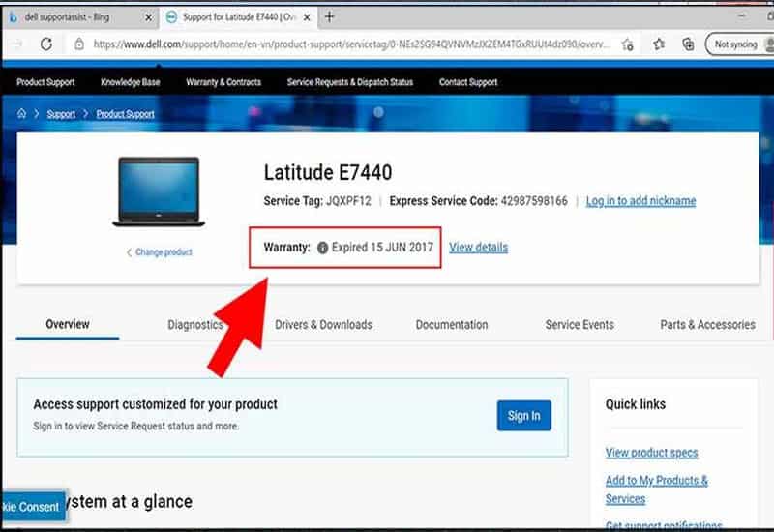The image size is (774, 532).
Task: Click the browser refresh button
Action: click(x=45, y=44)
